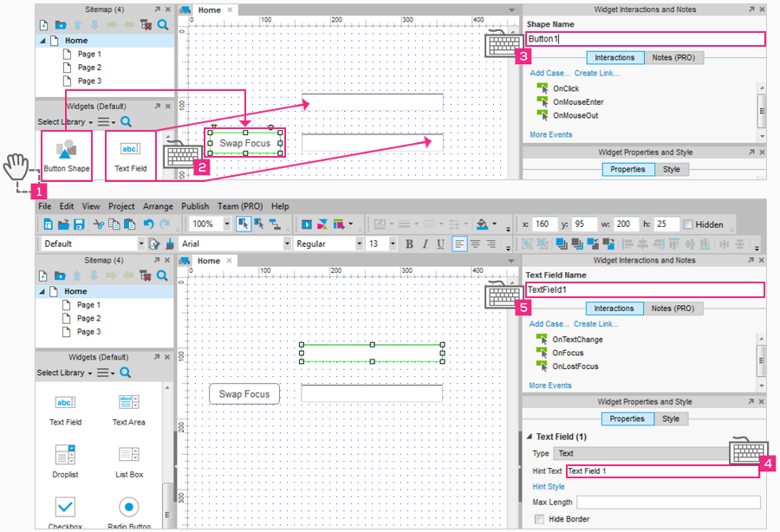Click the Preview play icon in the toolbar
Screen dimensions: 780x532
[x=307, y=224]
